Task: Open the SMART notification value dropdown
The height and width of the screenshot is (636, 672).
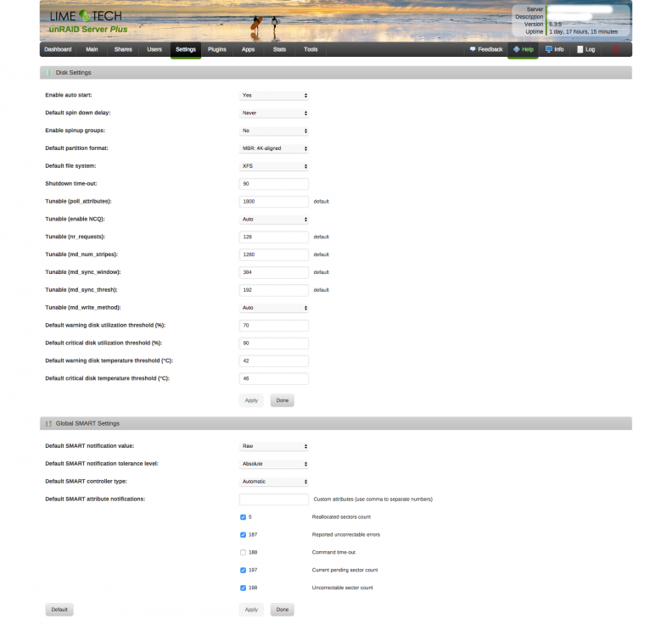Action: click(273, 446)
